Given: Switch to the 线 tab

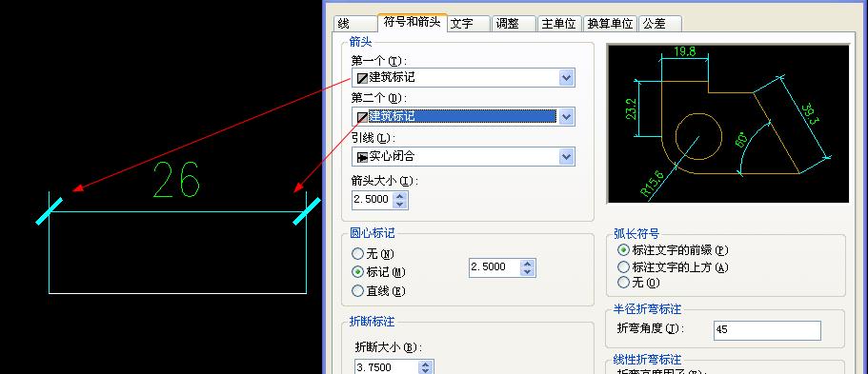Looking at the screenshot, I should (354, 24).
